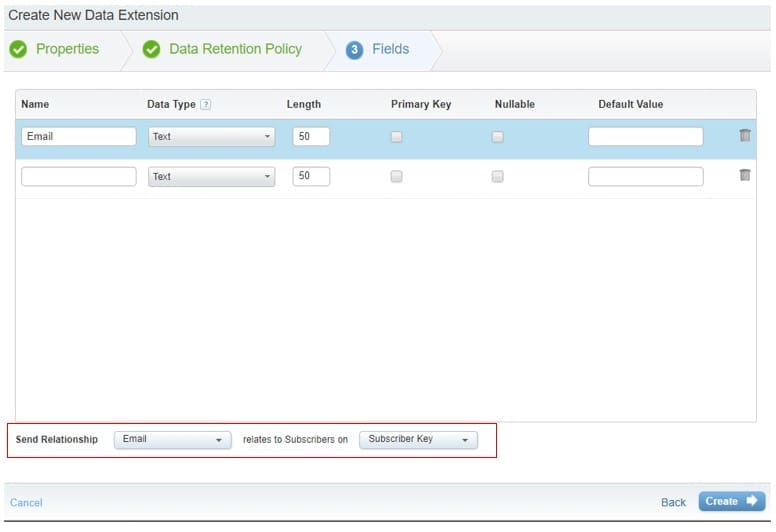Delete the Email field row via trash icon
Viewport: 776px width, 532px height.
(x=745, y=136)
